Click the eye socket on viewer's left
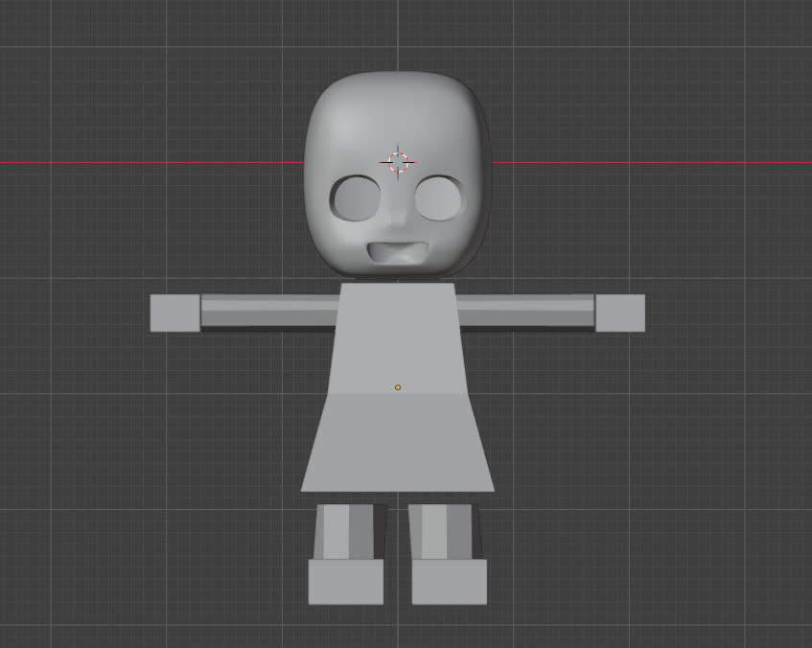Image resolution: width=812 pixels, height=648 pixels. (356, 197)
